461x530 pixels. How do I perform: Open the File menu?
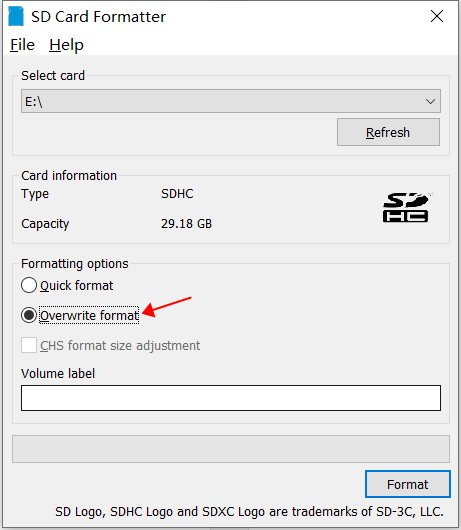[22, 45]
